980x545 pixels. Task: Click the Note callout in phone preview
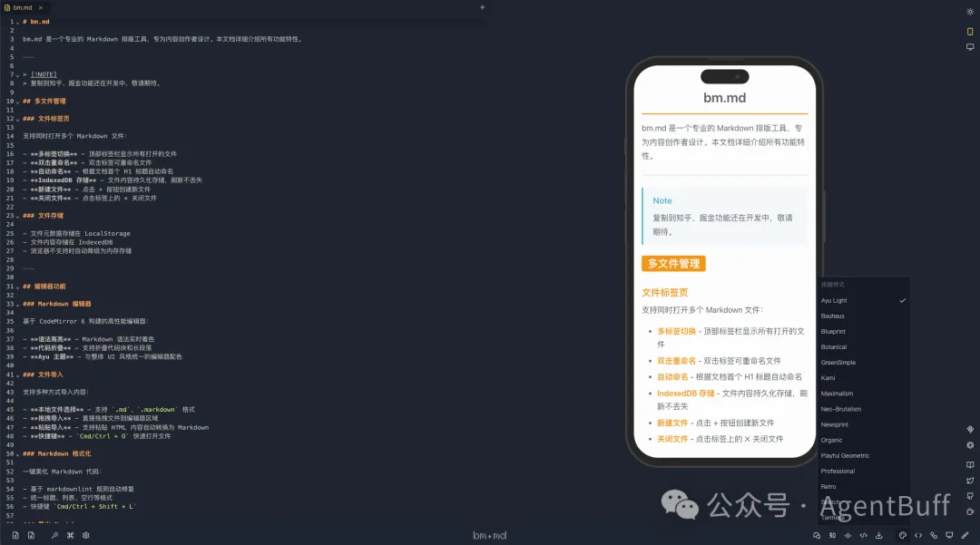click(x=725, y=216)
